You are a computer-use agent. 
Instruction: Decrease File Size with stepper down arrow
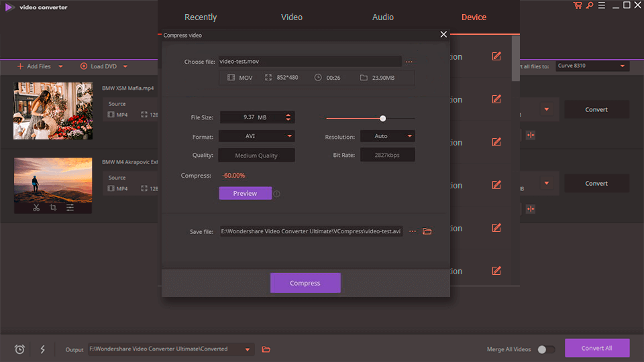click(288, 120)
